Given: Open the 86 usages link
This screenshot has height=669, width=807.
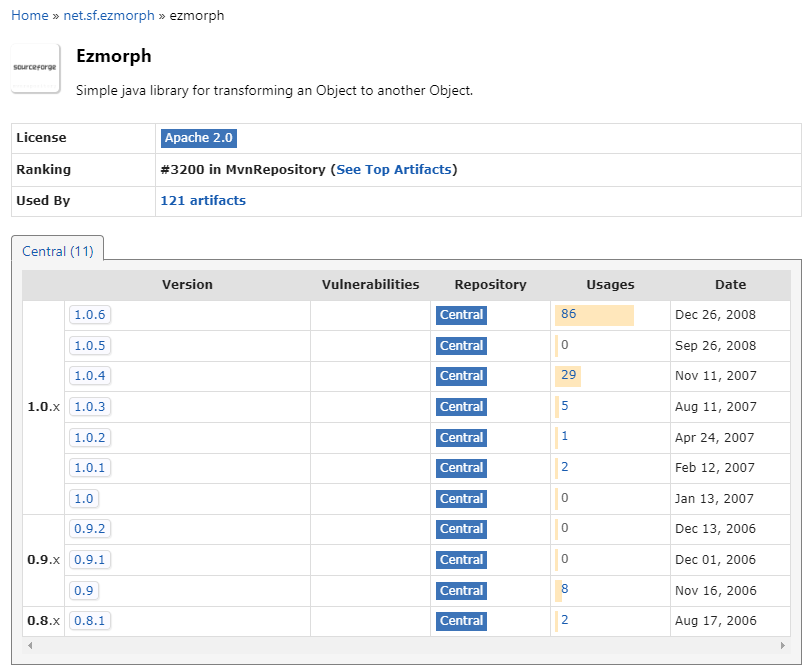Looking at the screenshot, I should pos(568,314).
